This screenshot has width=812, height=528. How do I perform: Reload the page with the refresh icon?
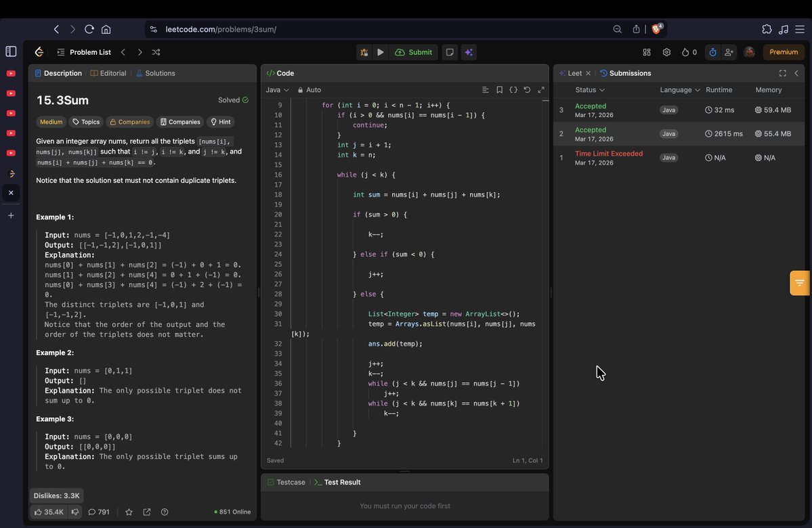[x=89, y=30]
